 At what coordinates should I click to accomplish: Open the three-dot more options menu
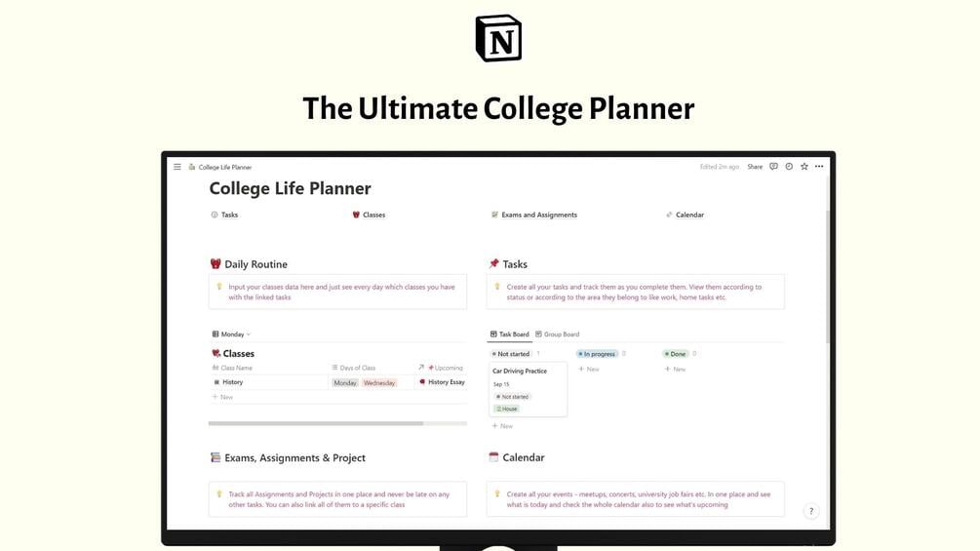819,167
